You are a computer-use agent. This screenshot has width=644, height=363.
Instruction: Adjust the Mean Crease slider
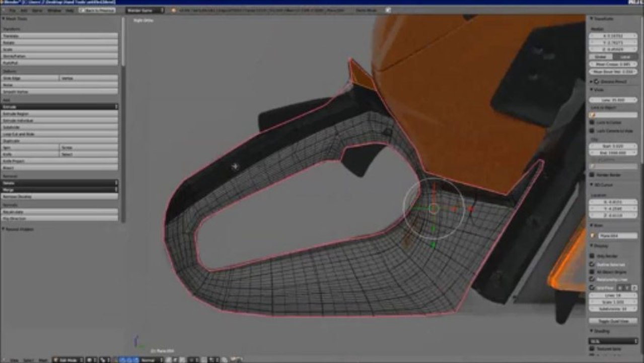coord(613,64)
